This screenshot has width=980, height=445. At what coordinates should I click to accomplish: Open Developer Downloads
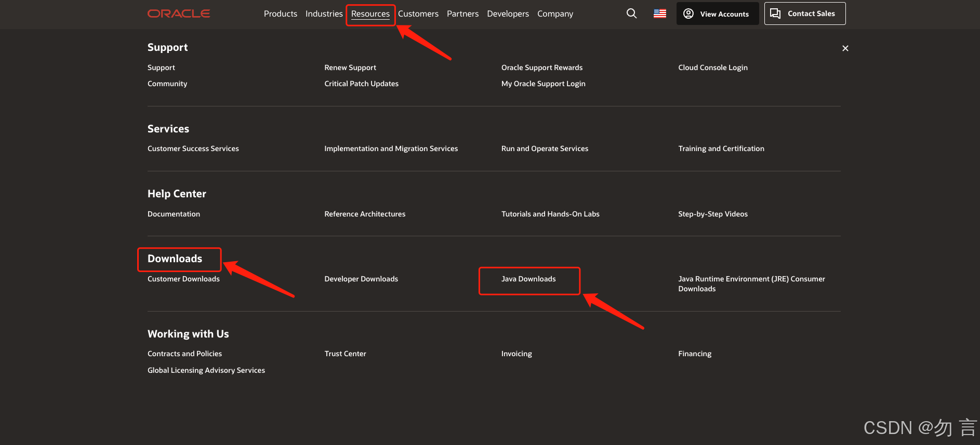(x=361, y=279)
